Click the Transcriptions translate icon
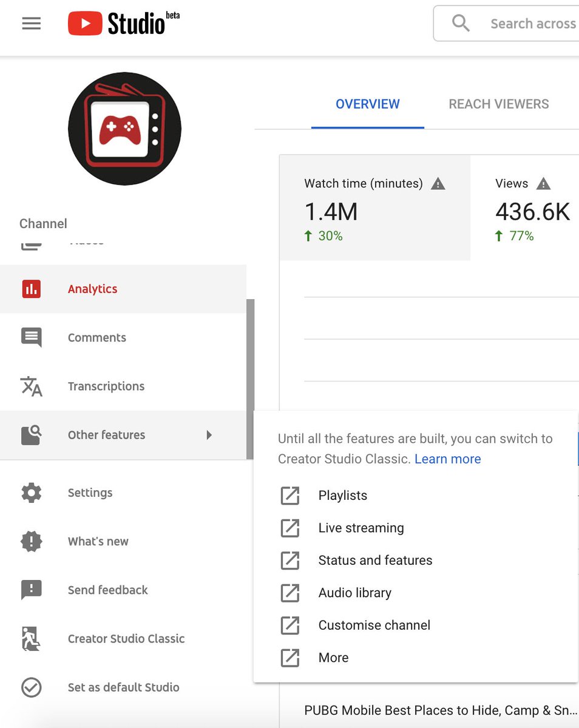Image resolution: width=579 pixels, height=728 pixels. pyautogui.click(x=32, y=386)
